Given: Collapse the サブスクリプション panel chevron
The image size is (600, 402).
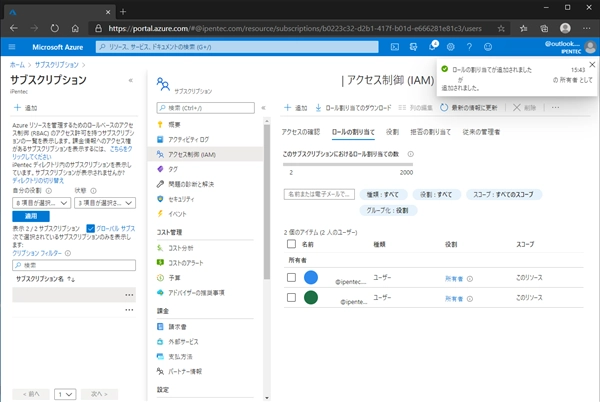Looking at the screenshot, I should [x=130, y=80].
